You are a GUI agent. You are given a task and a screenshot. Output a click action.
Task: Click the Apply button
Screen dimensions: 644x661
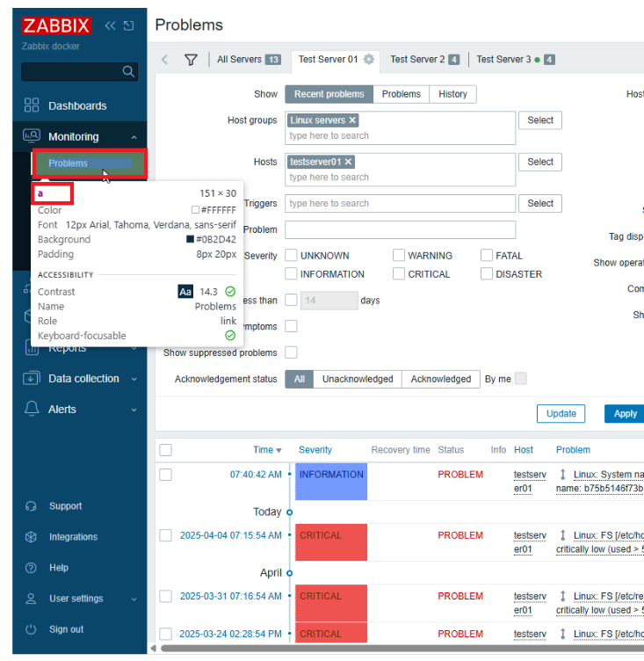click(x=625, y=413)
